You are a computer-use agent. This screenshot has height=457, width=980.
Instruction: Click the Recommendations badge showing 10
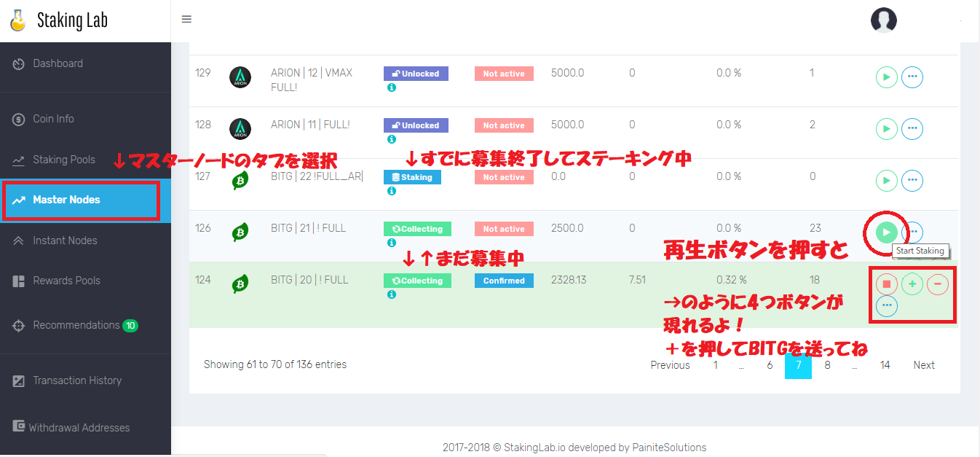tap(130, 325)
